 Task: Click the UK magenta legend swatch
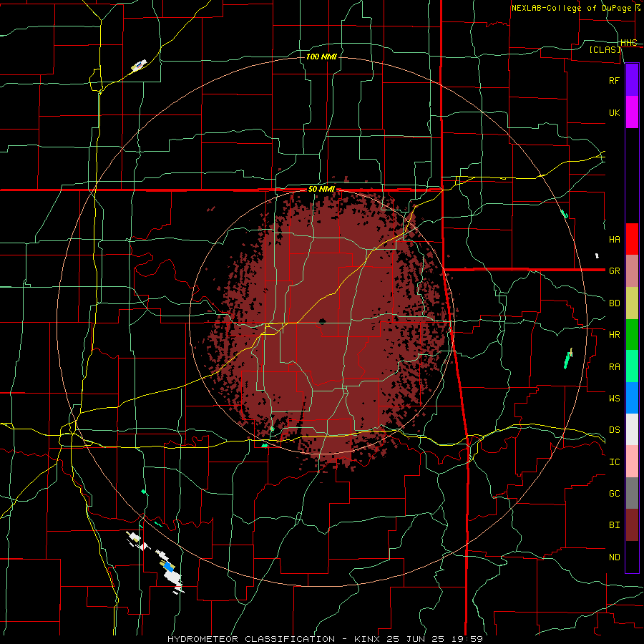click(632, 112)
